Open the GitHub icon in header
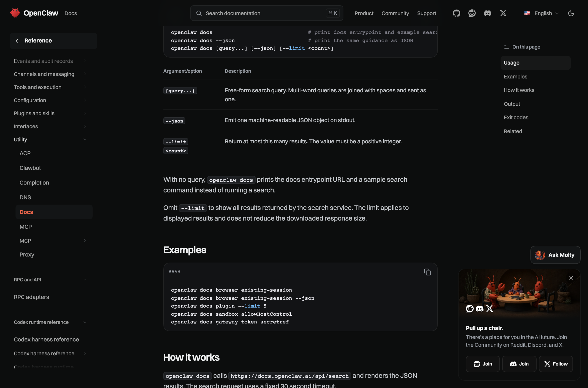Image resolution: width=588 pixels, height=388 pixels. pos(456,13)
